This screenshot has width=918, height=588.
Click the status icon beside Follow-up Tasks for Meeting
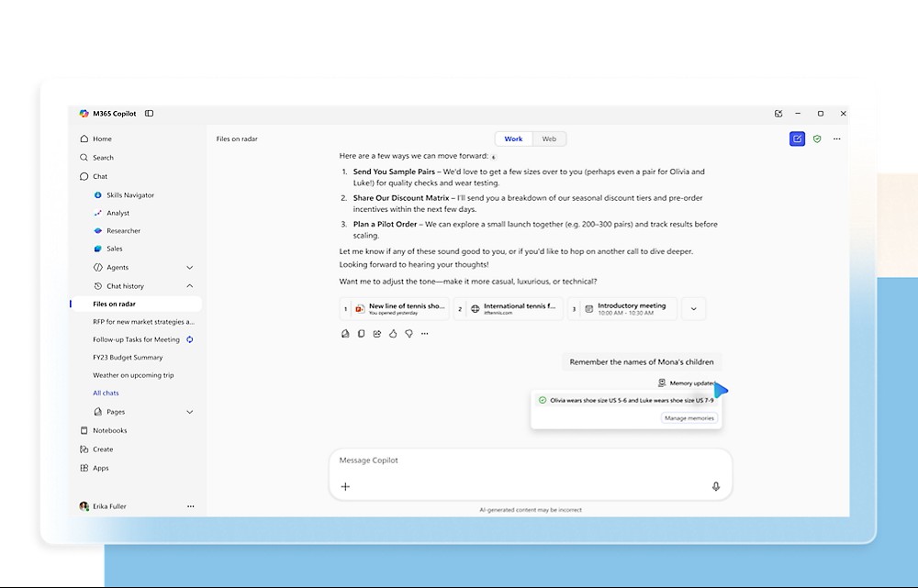pyautogui.click(x=190, y=339)
